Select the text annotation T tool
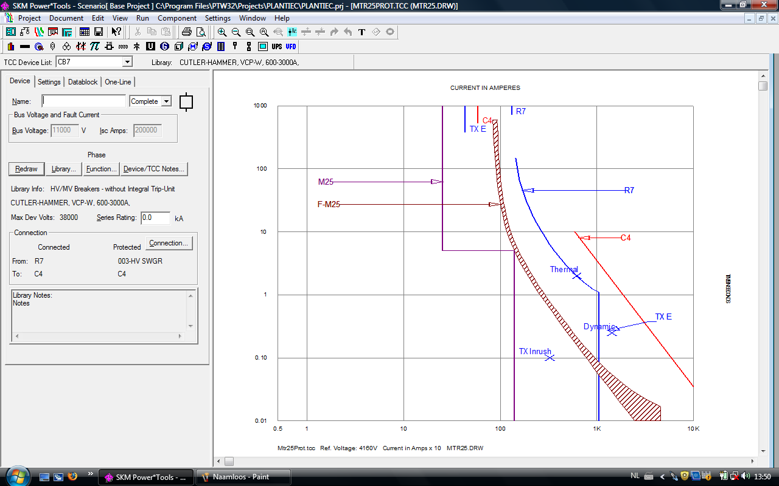The image size is (779, 486). tap(362, 32)
